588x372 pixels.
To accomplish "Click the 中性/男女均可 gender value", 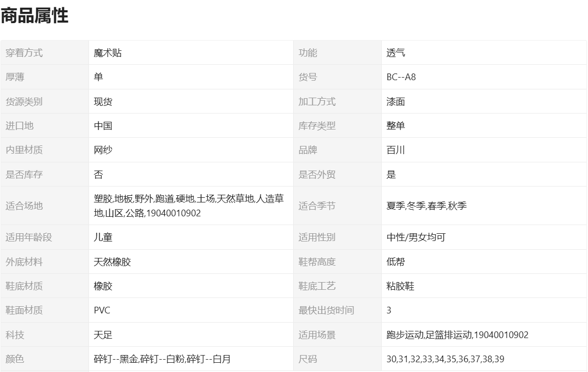I will tap(416, 237).
